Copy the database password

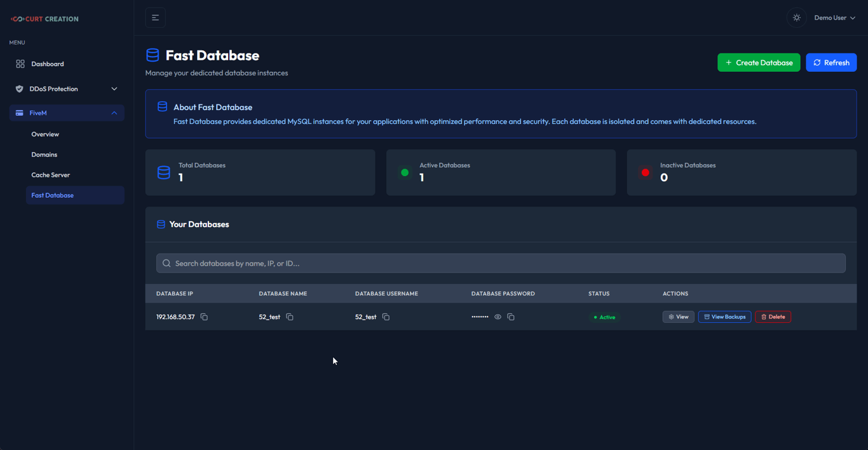(x=511, y=317)
